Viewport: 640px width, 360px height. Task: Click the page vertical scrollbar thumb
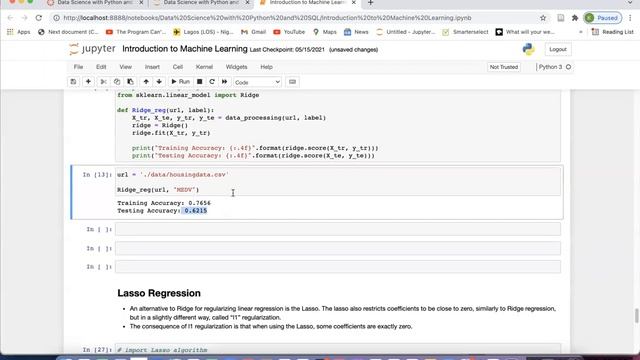(636, 316)
